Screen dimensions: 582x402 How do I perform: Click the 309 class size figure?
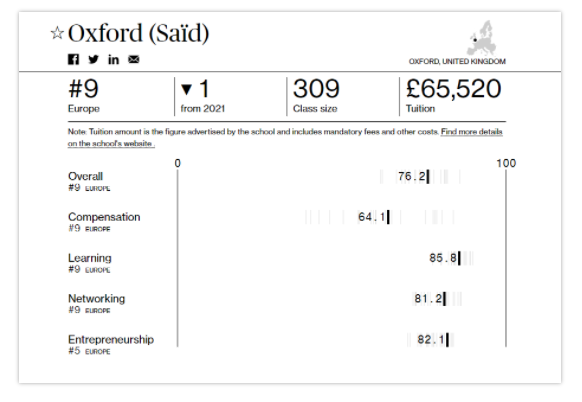tap(316, 89)
